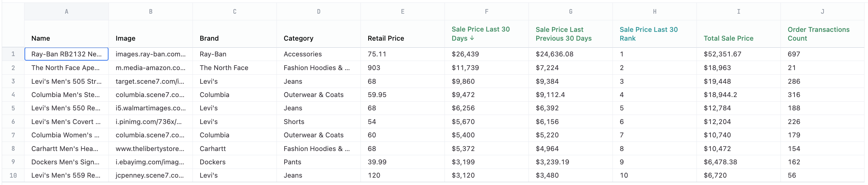Select row number 1
Viewport: 868px width, 185px height.
(13, 54)
